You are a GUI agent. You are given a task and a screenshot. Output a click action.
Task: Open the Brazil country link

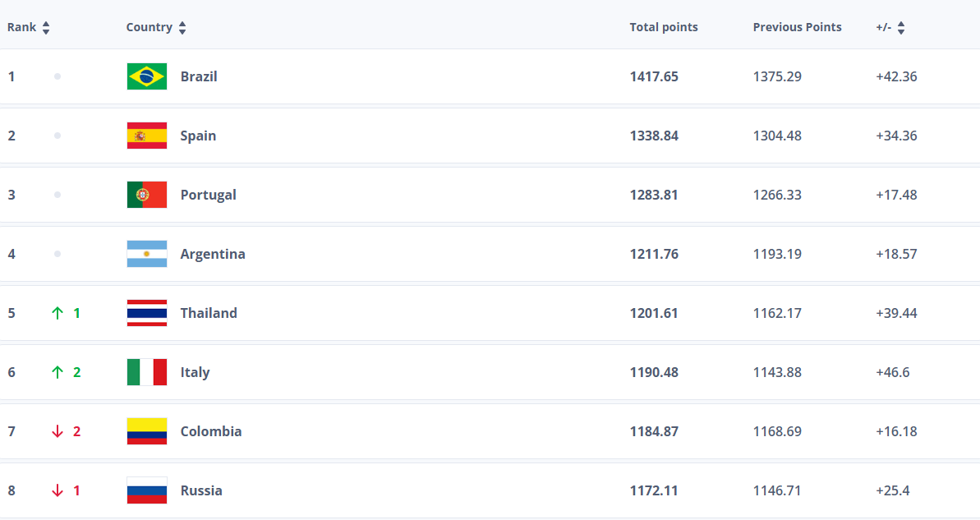pos(199,76)
